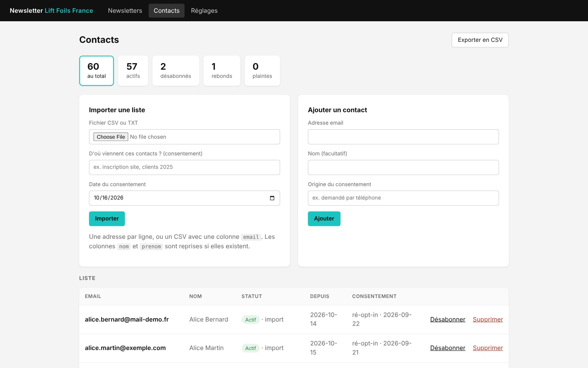
Task: Filter by 0 plaintes card
Action: [x=262, y=71]
